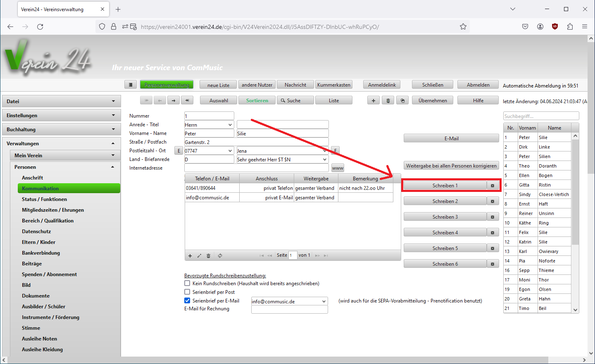Click into the Internetadresse field
595x364 pixels.
point(257,168)
